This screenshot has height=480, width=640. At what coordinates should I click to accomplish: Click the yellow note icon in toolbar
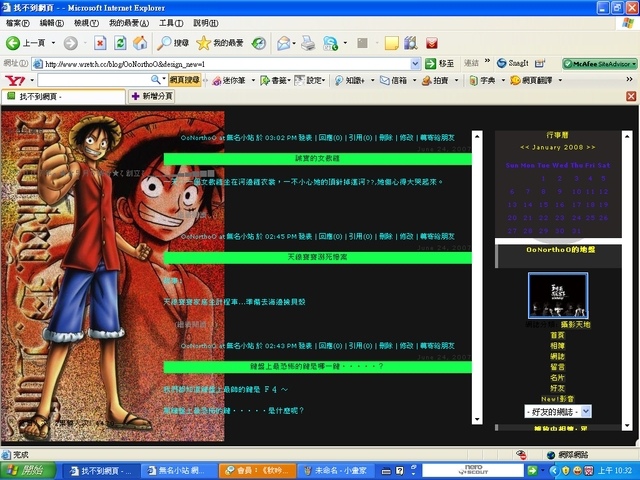pos(391,43)
